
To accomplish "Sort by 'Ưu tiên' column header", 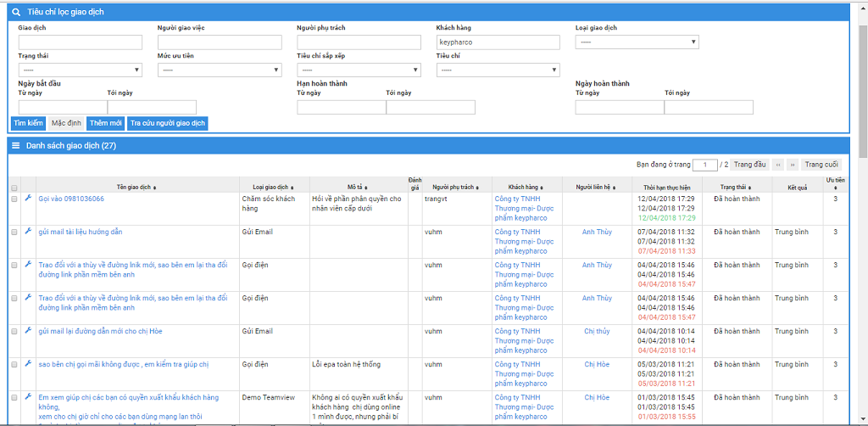I will pyautogui.click(x=835, y=184).
